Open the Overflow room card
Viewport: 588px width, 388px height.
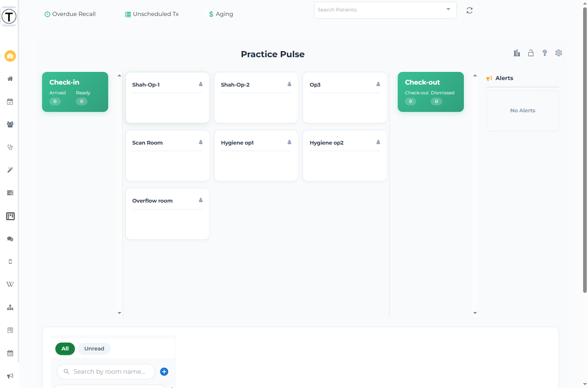[167, 214]
